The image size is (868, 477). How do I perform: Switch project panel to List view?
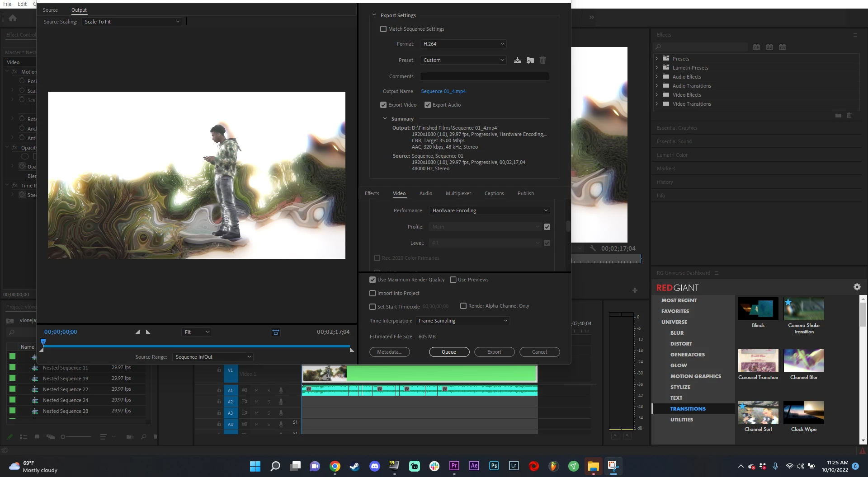pyautogui.click(x=24, y=437)
